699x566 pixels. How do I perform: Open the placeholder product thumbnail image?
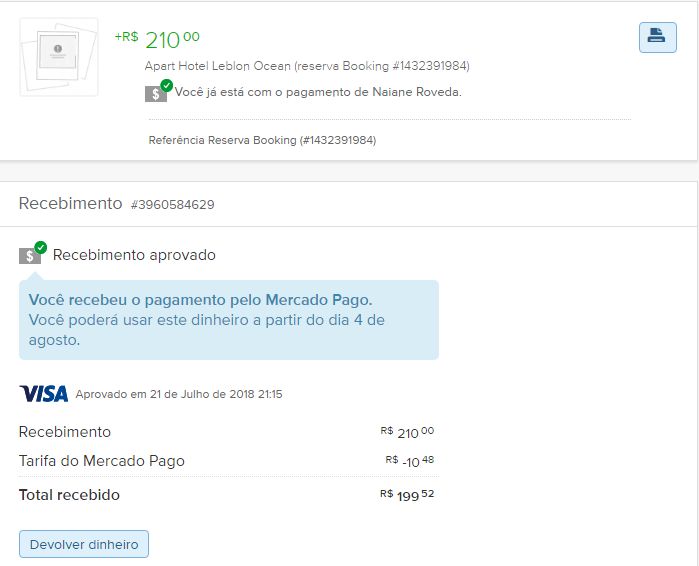59,57
